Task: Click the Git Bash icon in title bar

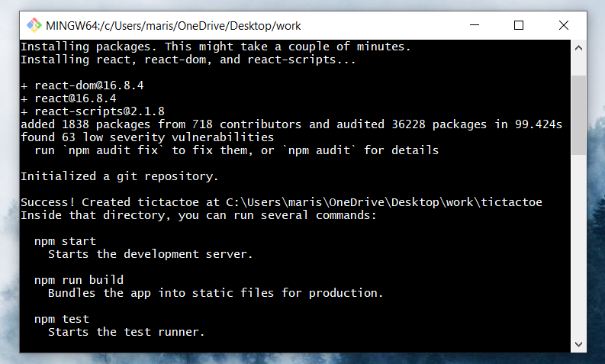Action: [x=34, y=25]
